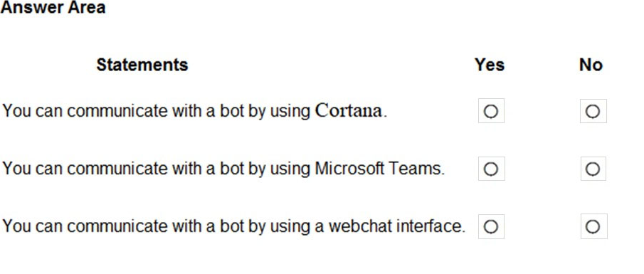Viewport: 644px width, 274px height.
Task: Choose No for the Microsoft Teams statement
Action: point(593,169)
